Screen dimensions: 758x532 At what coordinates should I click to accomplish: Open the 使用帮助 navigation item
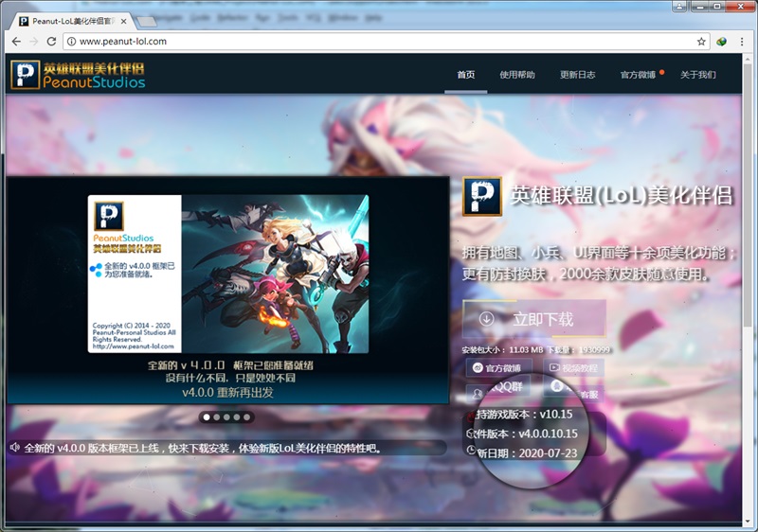517,75
